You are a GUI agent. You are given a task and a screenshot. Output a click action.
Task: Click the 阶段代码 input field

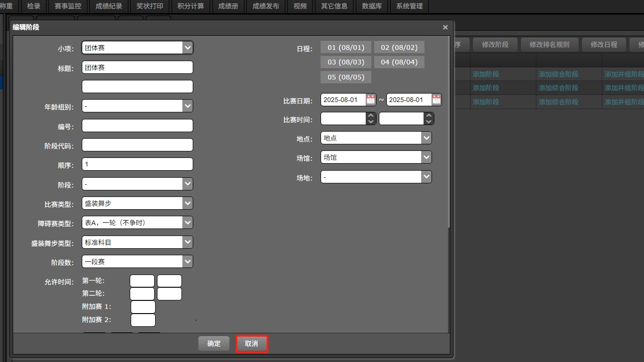[x=137, y=145]
